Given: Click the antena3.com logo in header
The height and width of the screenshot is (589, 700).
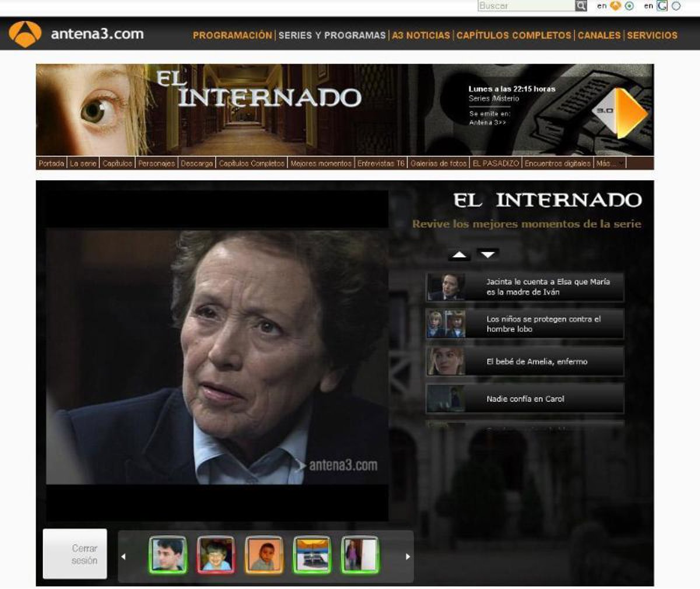Looking at the screenshot, I should point(76,34).
